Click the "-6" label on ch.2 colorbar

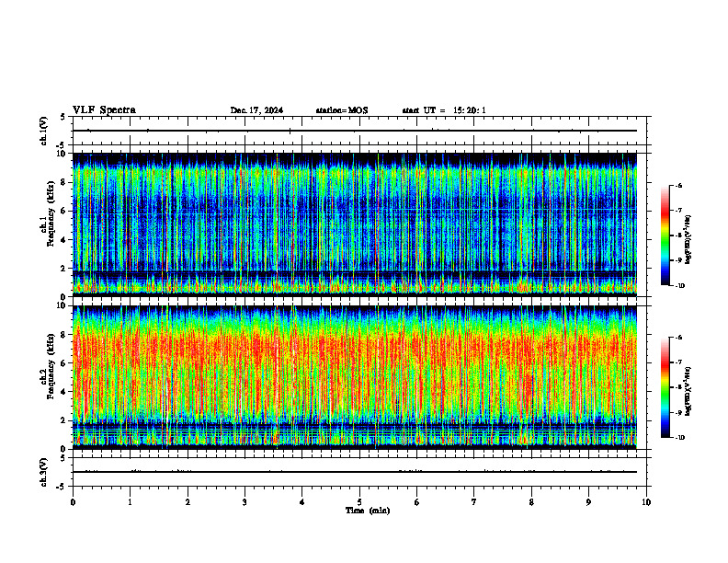678,338
